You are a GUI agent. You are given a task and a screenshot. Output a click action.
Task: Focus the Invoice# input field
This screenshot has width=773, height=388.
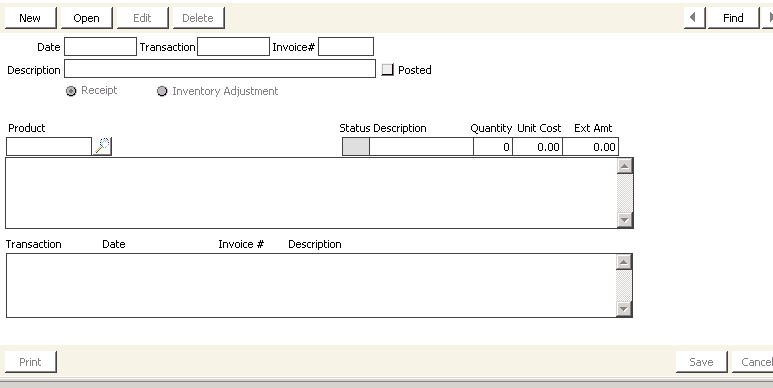[346, 47]
